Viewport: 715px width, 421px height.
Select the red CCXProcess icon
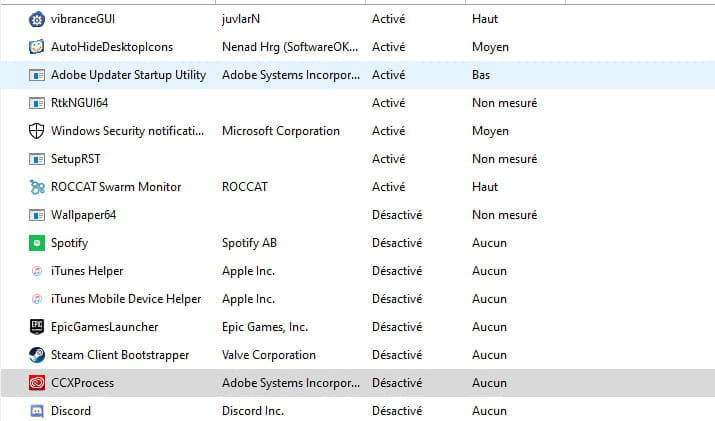[36, 383]
